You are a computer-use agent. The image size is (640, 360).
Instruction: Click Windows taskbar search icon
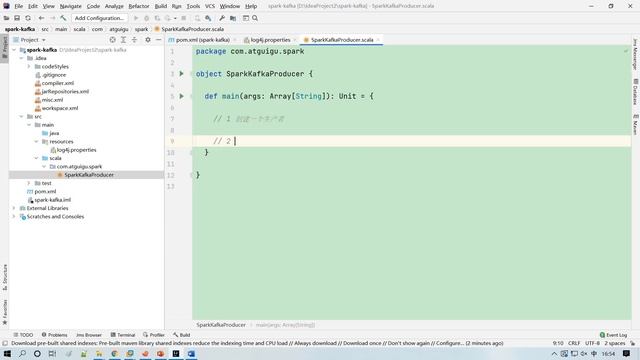(x=22, y=353)
